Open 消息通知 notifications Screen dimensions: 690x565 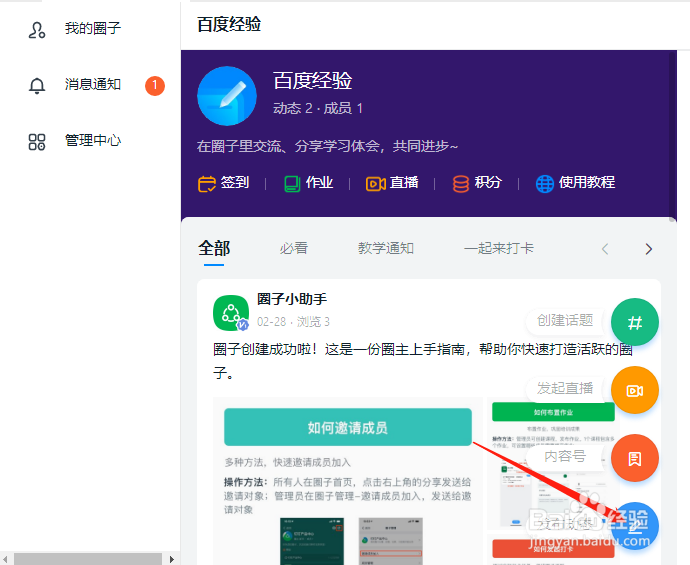93,84
